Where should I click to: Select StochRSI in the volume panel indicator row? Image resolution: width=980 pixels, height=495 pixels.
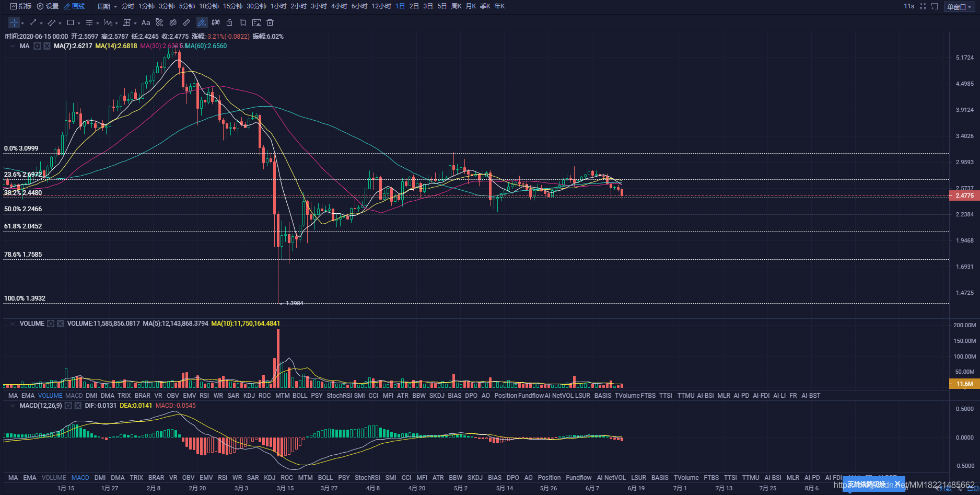point(339,396)
